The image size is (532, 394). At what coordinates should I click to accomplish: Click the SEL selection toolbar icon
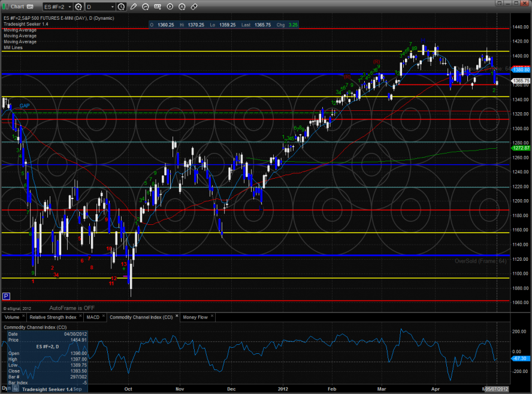tap(158, 7)
